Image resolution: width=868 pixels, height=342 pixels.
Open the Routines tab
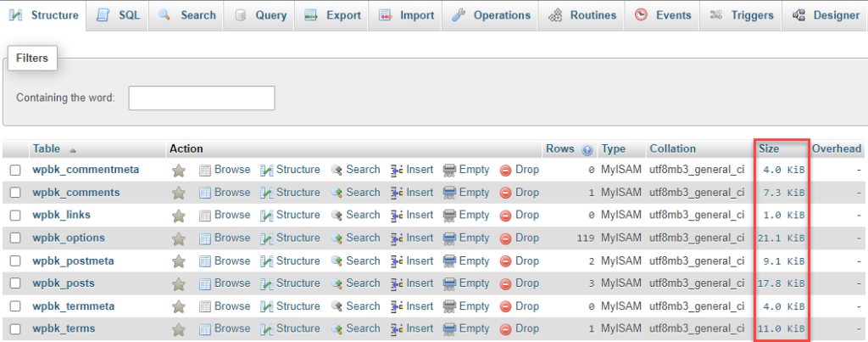tap(582, 15)
